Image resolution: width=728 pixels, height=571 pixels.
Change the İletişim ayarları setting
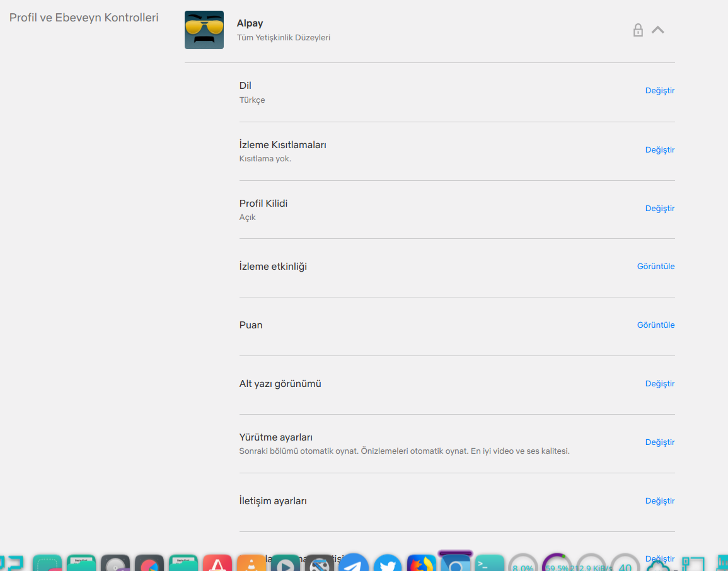(x=660, y=501)
